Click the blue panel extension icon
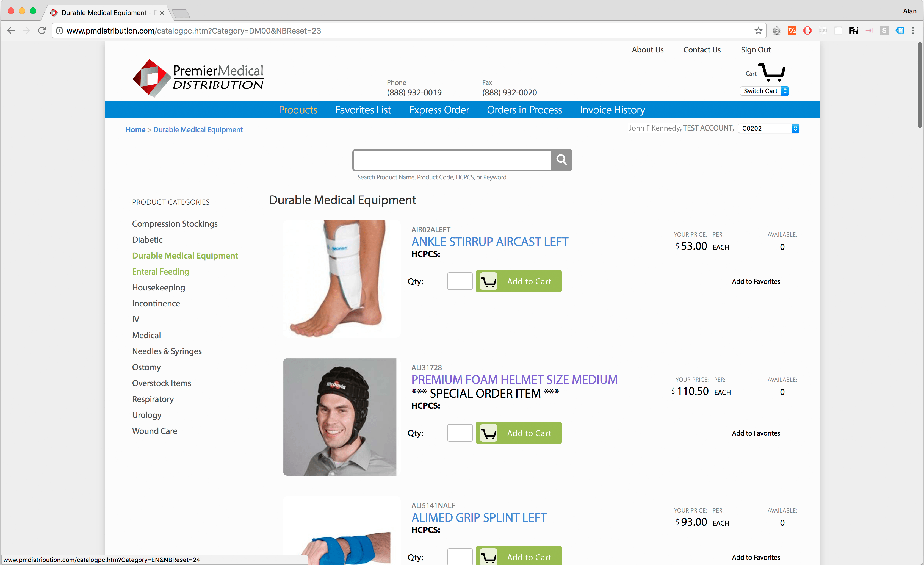Viewport: 924px width, 565px height. [x=900, y=31]
